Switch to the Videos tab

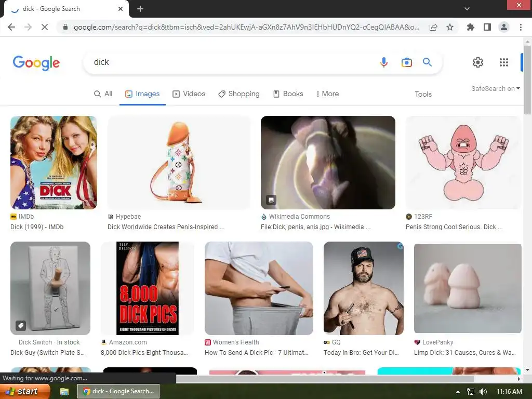[x=189, y=94]
